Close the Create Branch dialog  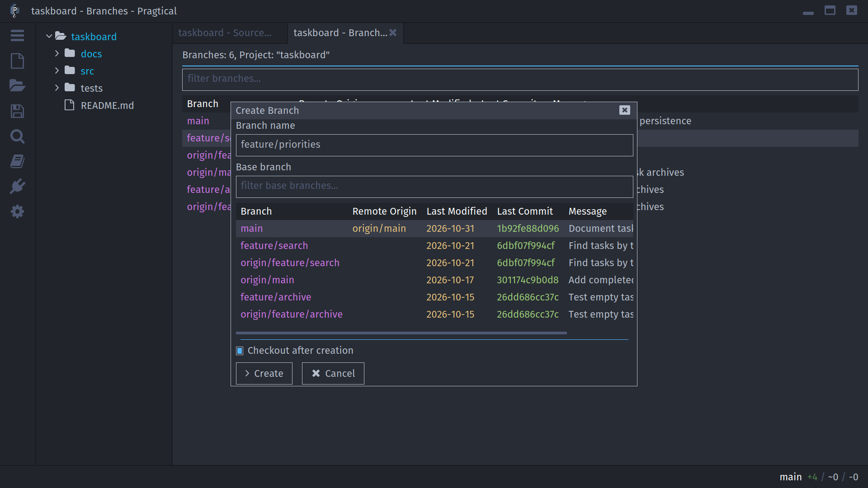pyautogui.click(x=624, y=110)
